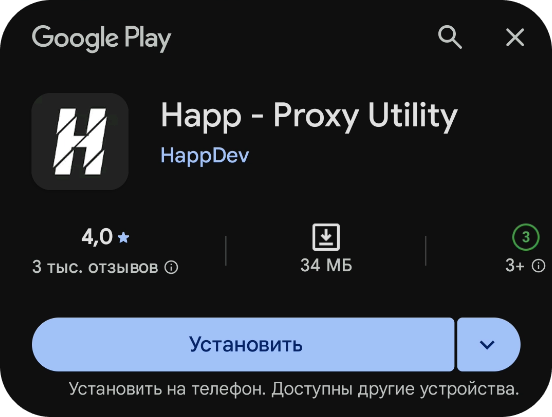Open search with the magnifier icon
Screen dimensions: 552x417
450,37
